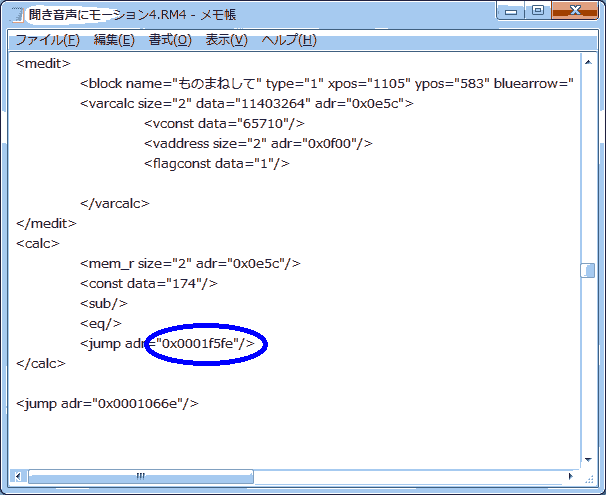Image resolution: width=606 pixels, height=495 pixels.
Task: Click the horizontal scrollbar thumb
Action: pos(141,476)
